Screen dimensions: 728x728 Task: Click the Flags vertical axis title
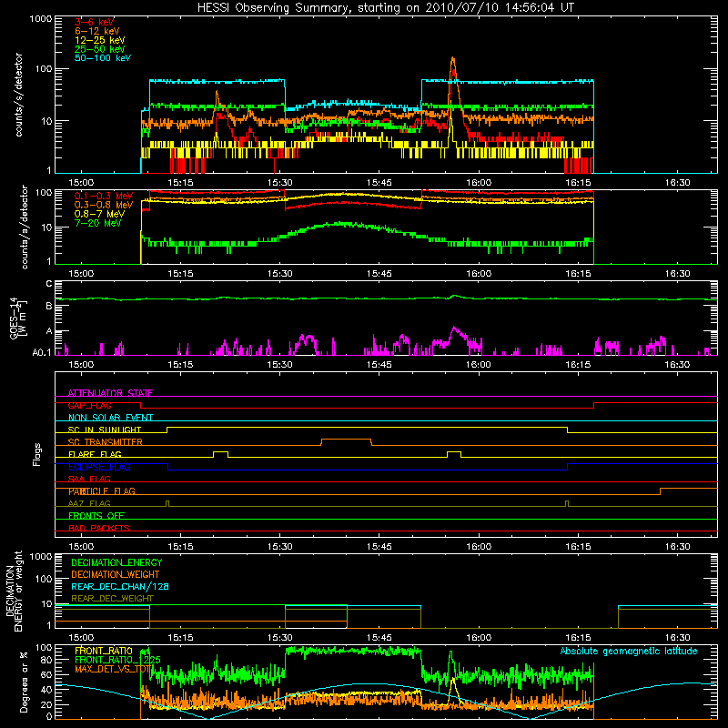coord(37,454)
